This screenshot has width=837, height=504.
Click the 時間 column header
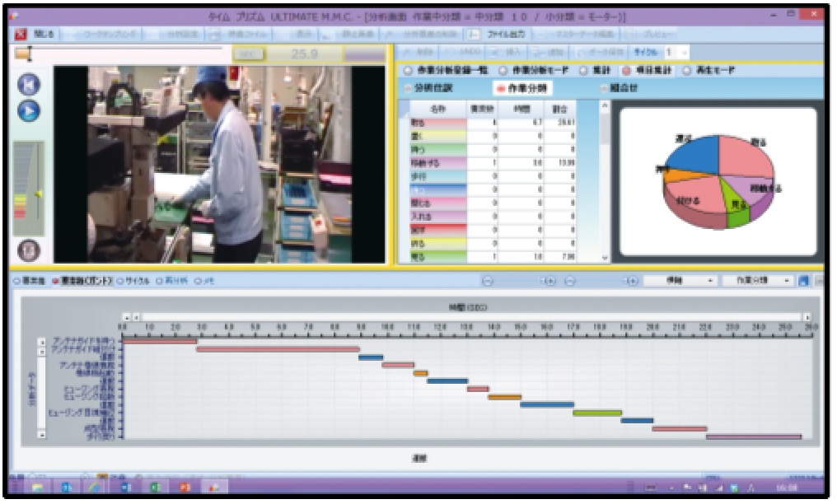[x=521, y=109]
